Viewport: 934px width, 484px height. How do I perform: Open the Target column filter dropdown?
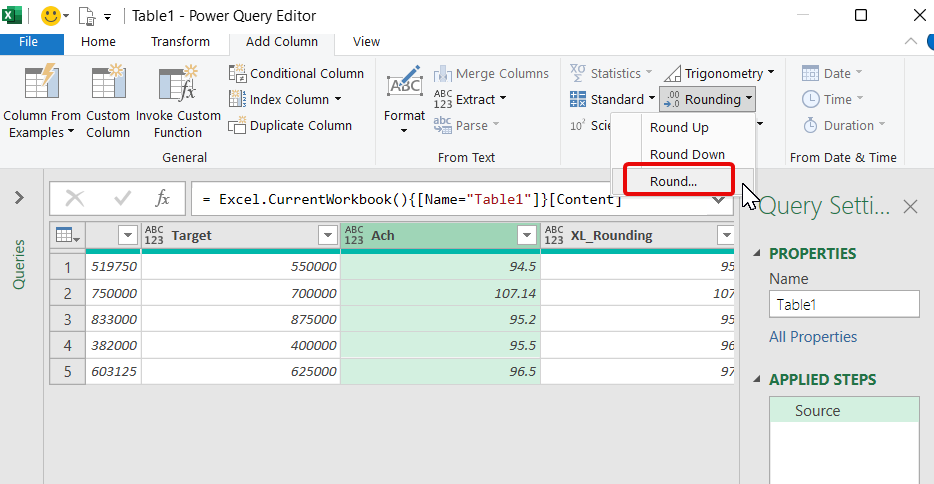pyautogui.click(x=327, y=235)
